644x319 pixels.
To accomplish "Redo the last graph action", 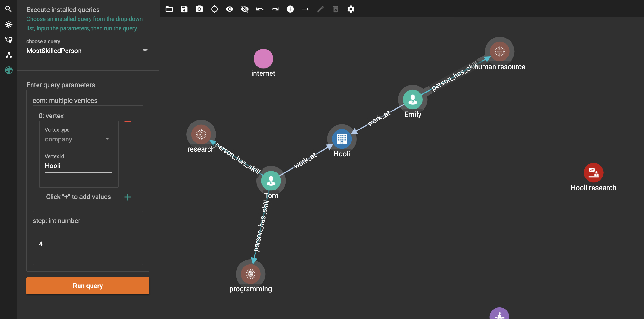I will [275, 9].
